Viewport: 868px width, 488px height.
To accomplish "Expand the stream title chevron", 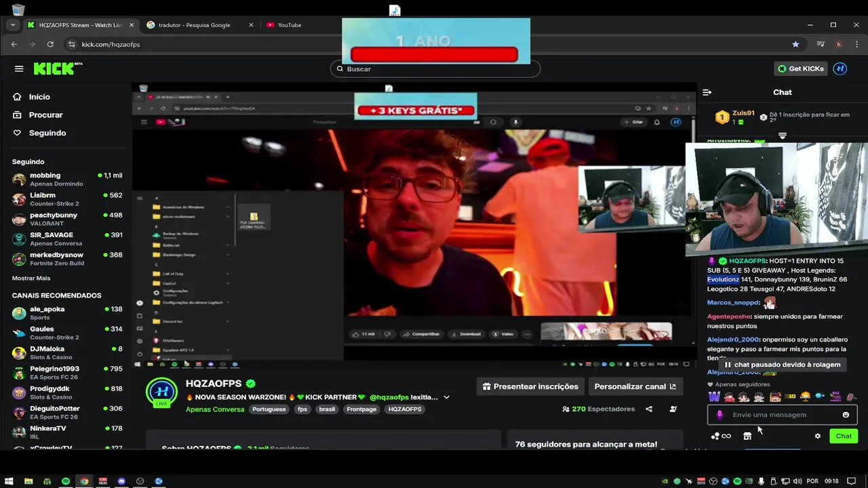I will click(446, 397).
